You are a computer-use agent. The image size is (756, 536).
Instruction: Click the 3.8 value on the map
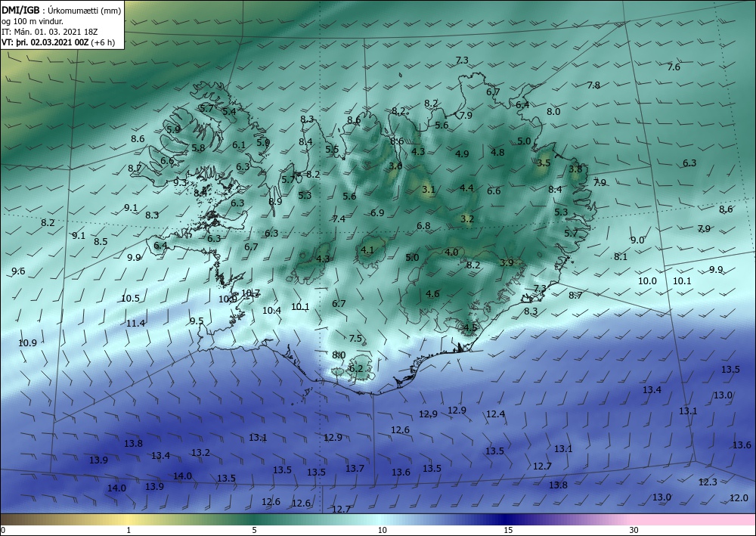[x=575, y=169]
